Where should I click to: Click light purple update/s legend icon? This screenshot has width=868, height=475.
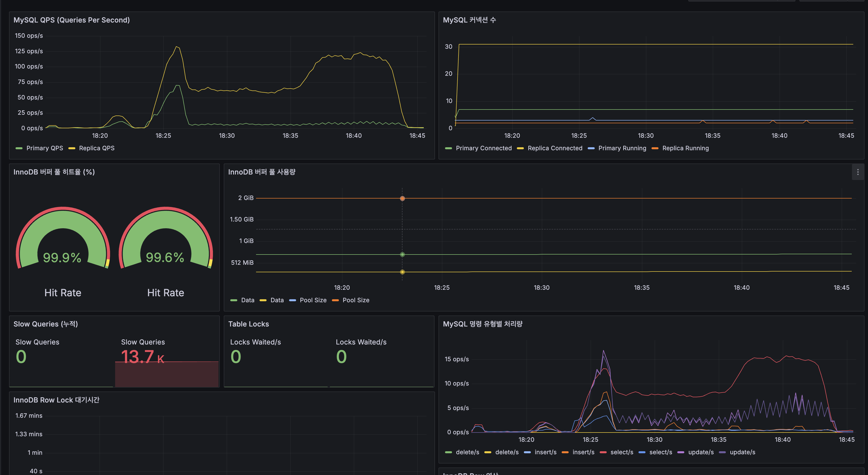[x=681, y=452]
